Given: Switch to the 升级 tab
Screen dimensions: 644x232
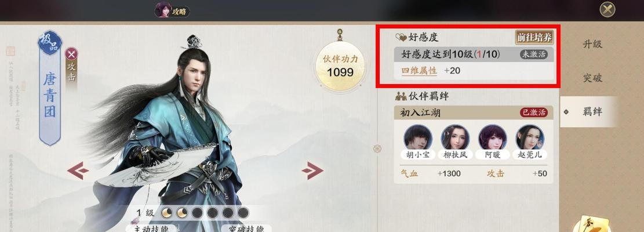Looking at the screenshot, I should click(592, 44).
